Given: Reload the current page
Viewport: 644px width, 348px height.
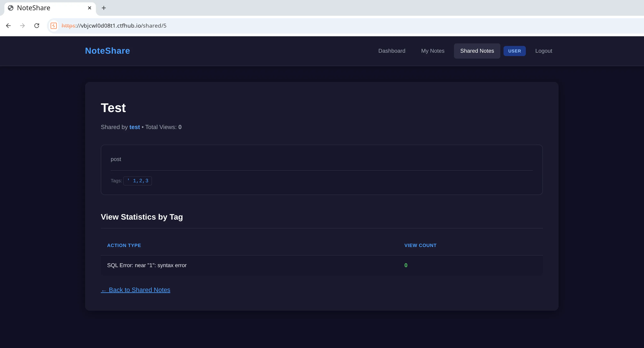Looking at the screenshot, I should tap(37, 25).
